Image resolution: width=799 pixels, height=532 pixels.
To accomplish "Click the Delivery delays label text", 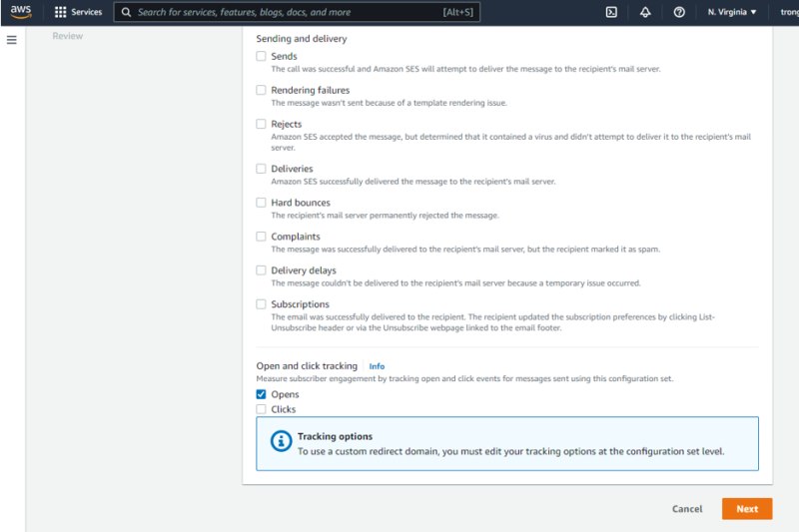I will point(304,270).
